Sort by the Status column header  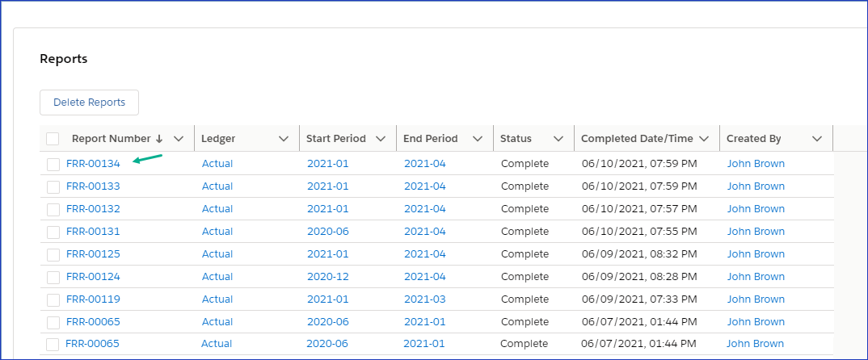point(516,139)
